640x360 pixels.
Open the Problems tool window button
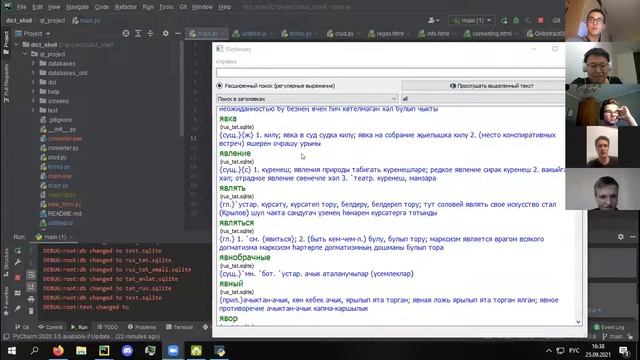click(141, 327)
